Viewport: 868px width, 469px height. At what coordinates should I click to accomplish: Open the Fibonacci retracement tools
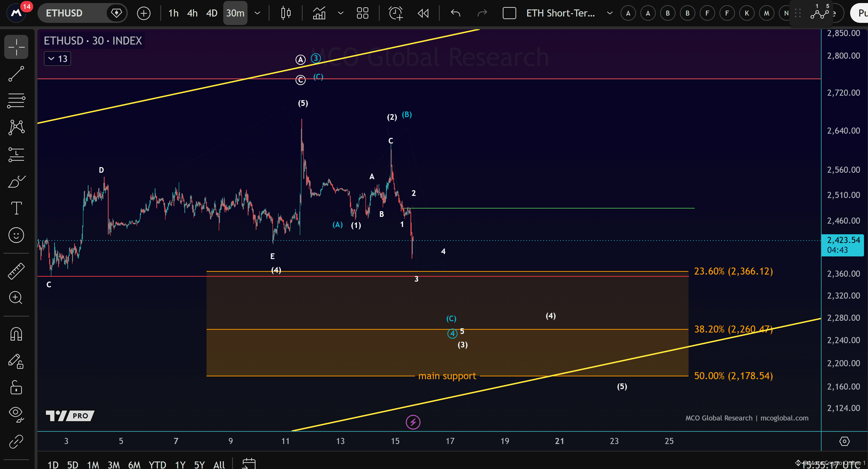click(16, 100)
